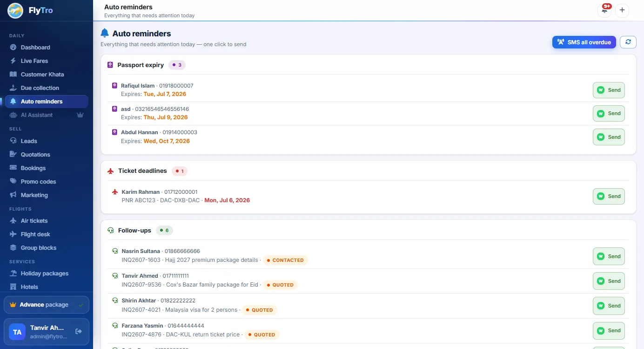The width and height of the screenshot is (644, 349).
Task: Click the FlyTro logo icon
Action: point(15,10)
